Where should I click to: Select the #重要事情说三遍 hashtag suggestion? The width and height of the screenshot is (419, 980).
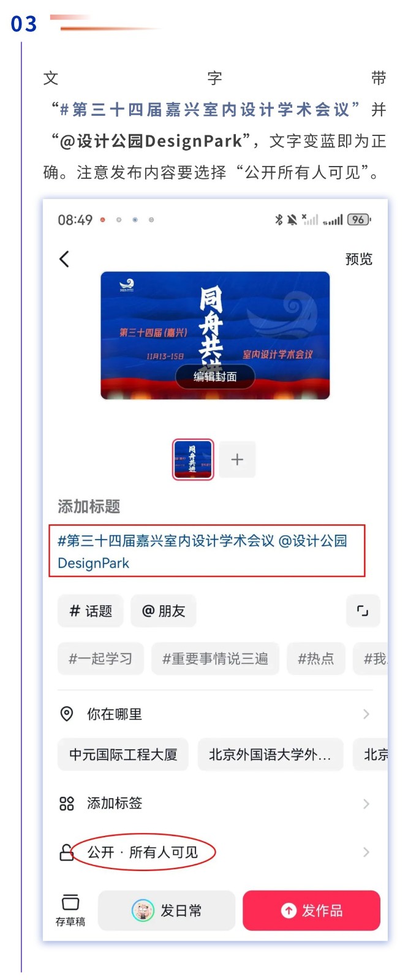pyautogui.click(x=215, y=658)
